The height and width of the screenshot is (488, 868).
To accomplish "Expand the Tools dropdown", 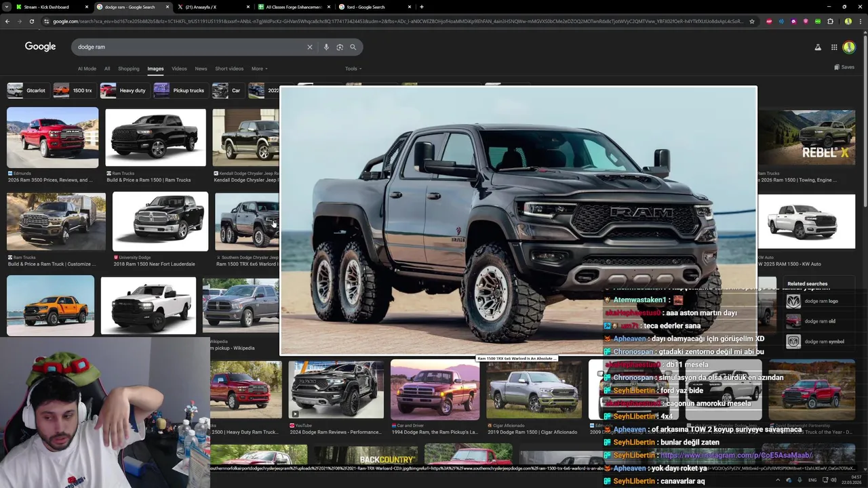I will tap(353, 68).
